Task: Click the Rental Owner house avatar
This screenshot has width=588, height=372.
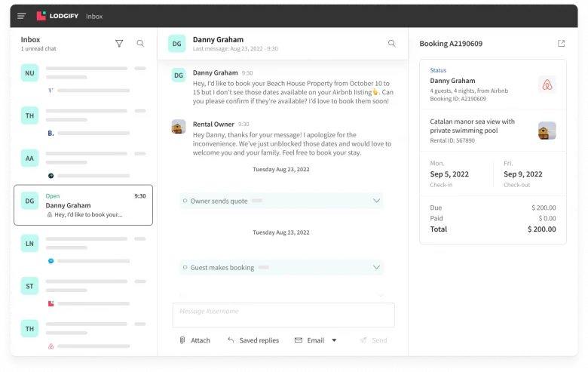Action: (179, 127)
